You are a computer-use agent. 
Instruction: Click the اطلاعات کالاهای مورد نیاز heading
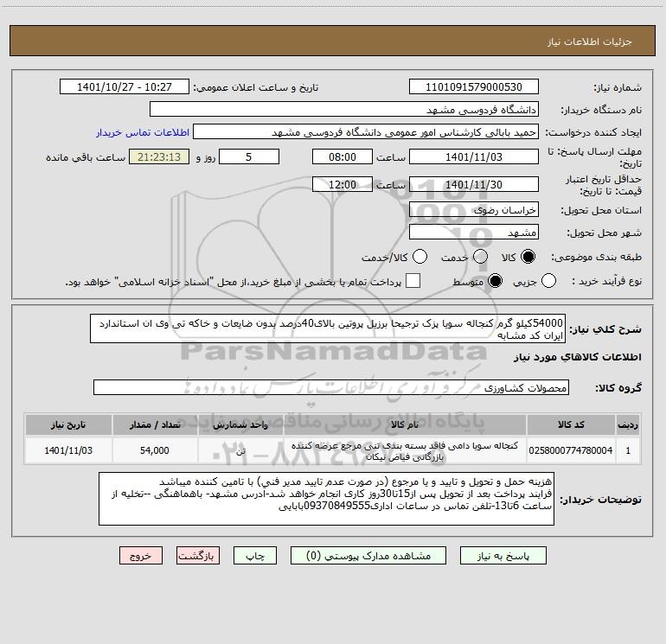[578, 357]
